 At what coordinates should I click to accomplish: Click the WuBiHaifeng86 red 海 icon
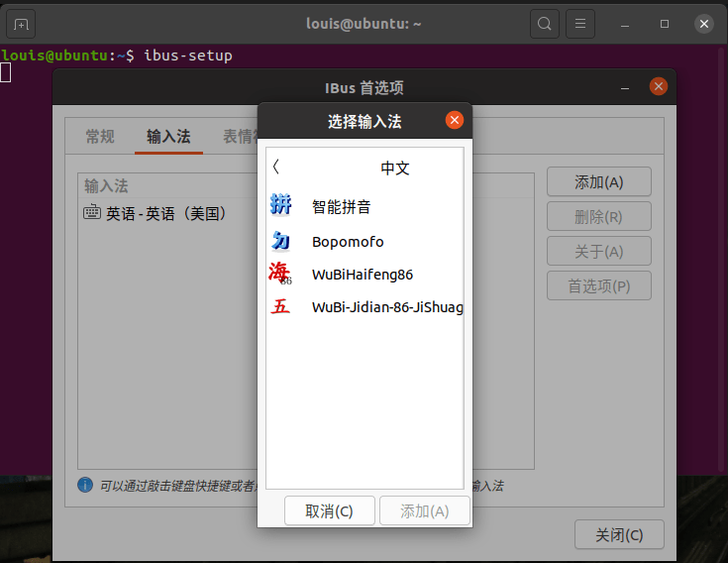(280, 274)
